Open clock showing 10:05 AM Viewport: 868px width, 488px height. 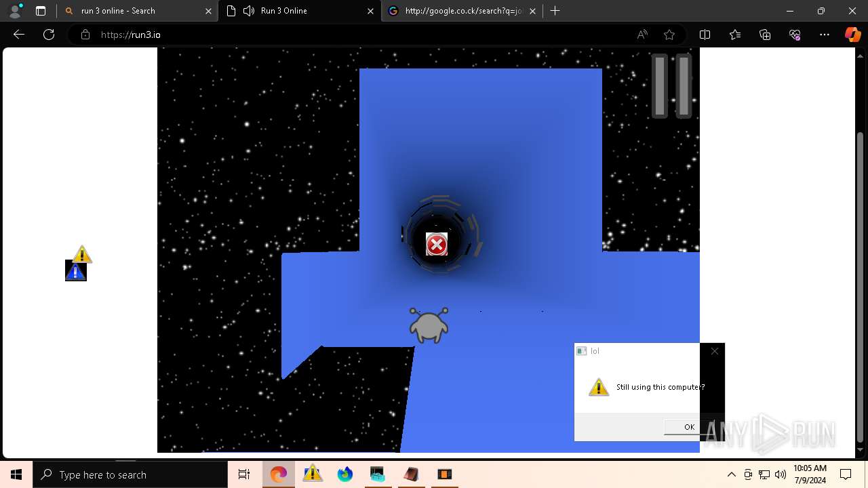(810, 474)
